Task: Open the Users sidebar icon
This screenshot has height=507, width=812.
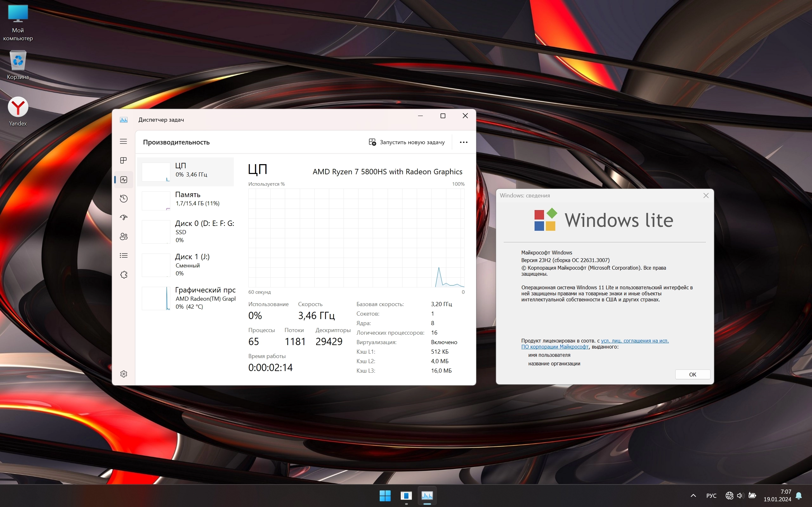Action: tap(123, 236)
